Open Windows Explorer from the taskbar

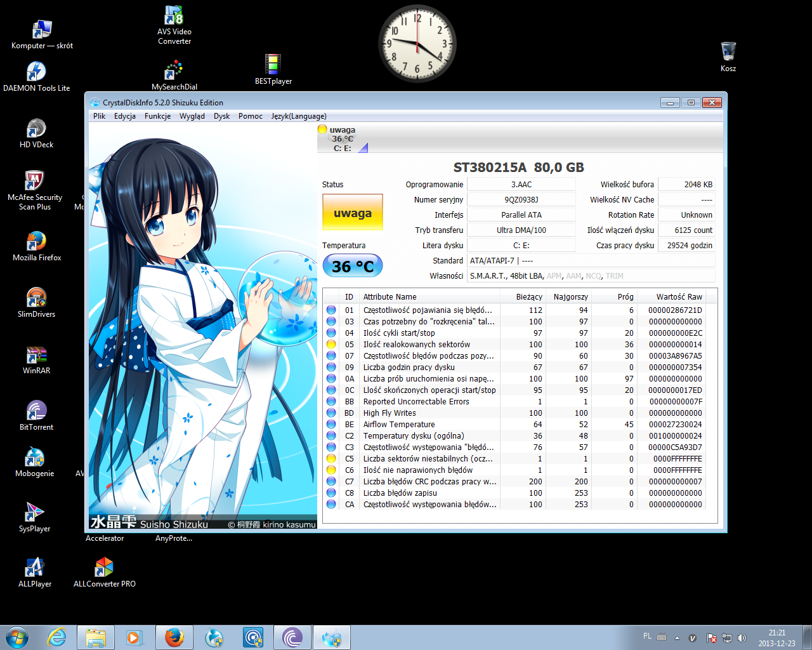pyautogui.click(x=96, y=637)
